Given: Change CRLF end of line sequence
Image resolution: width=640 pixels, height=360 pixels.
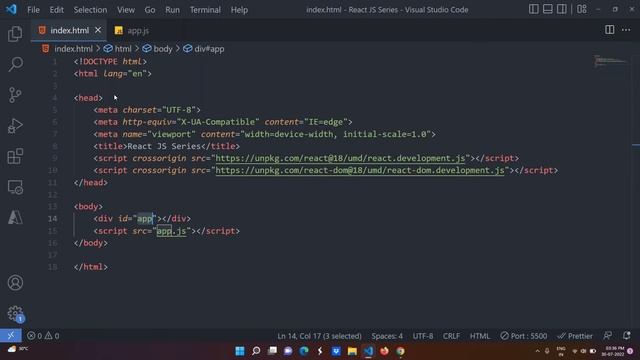Looking at the screenshot, I should point(451,336).
